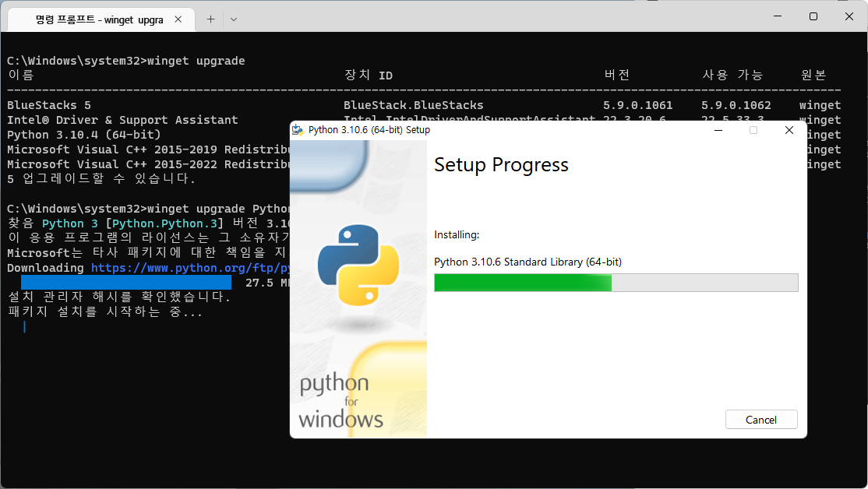Click the '원본' column header
This screenshot has height=489, width=868.
coord(813,75)
